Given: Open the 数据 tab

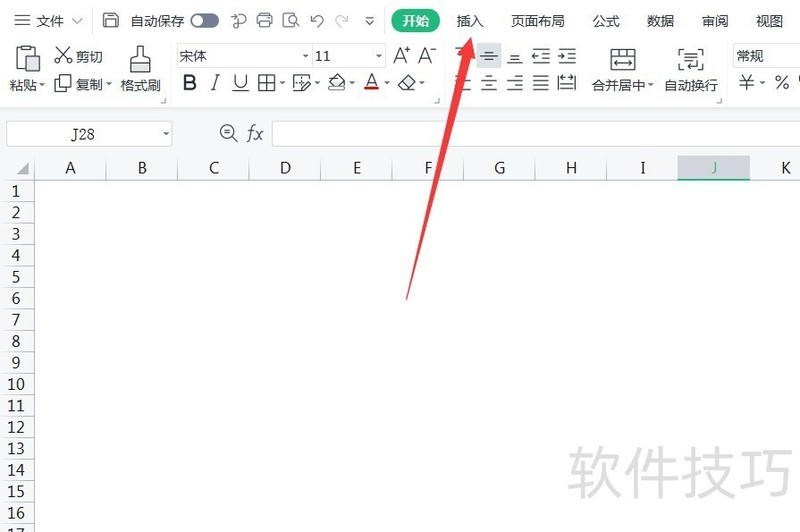Looking at the screenshot, I should pos(660,21).
